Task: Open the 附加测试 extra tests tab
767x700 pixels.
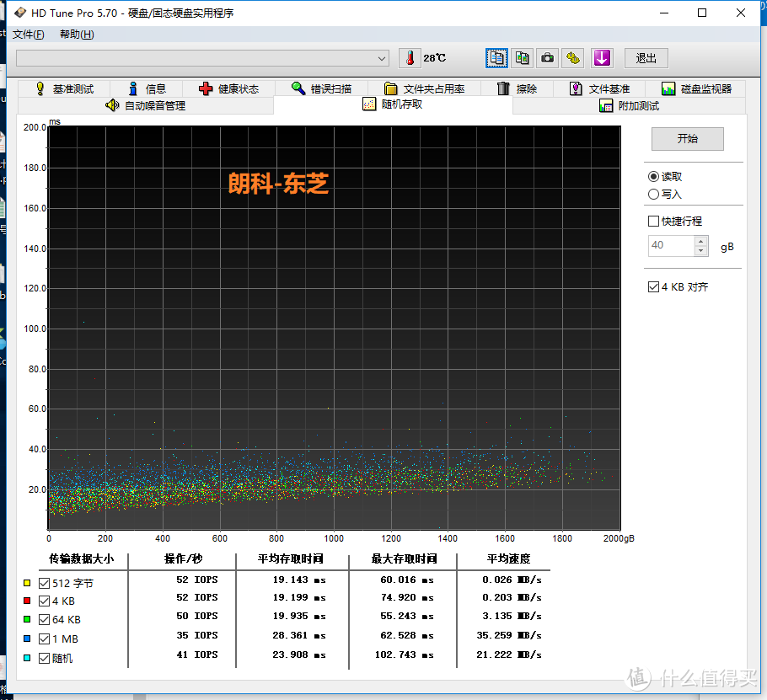Action: click(629, 105)
